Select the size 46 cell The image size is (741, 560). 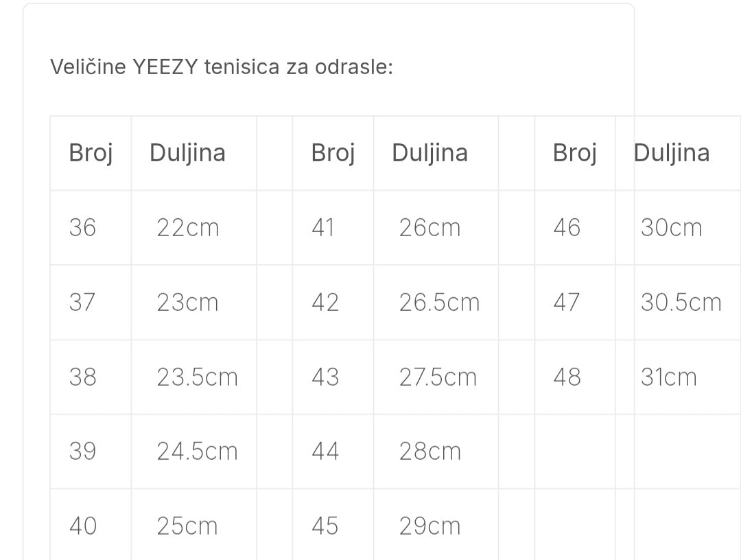(x=567, y=228)
